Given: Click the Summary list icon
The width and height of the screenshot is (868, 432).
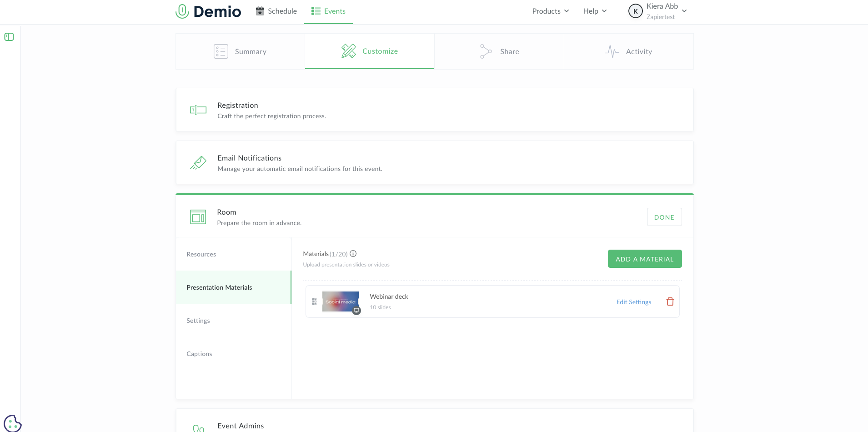Looking at the screenshot, I should (x=221, y=51).
